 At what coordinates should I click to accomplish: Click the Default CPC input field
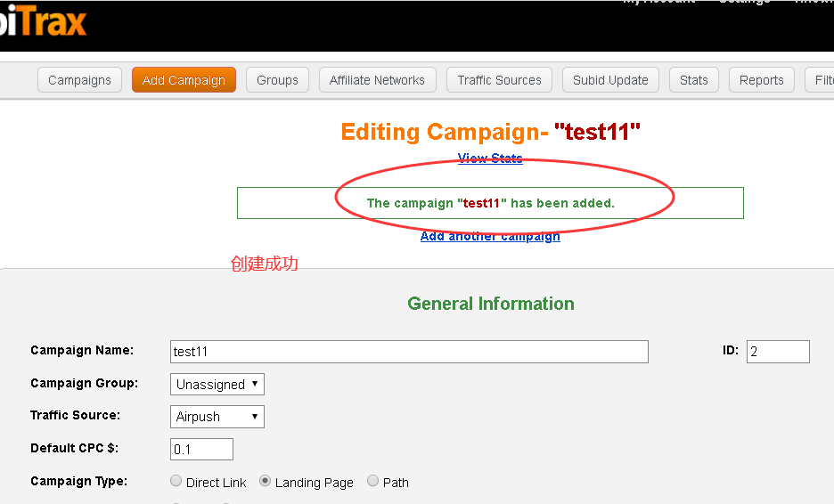[201, 449]
